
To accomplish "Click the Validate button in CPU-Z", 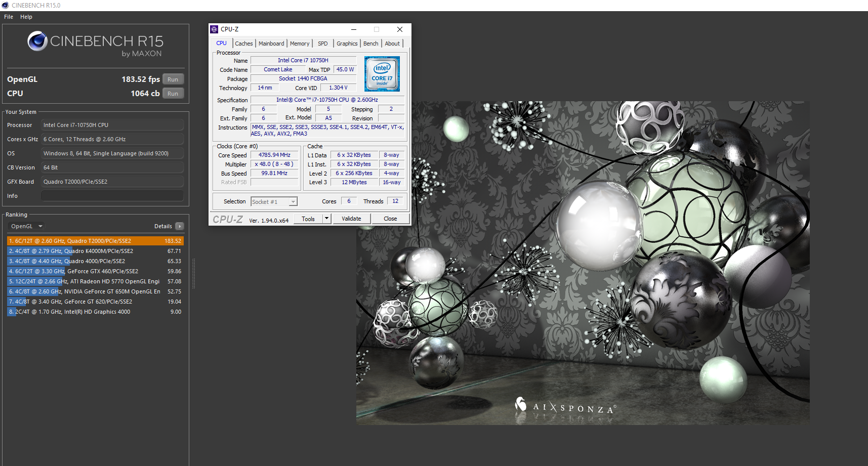I will [x=351, y=219].
